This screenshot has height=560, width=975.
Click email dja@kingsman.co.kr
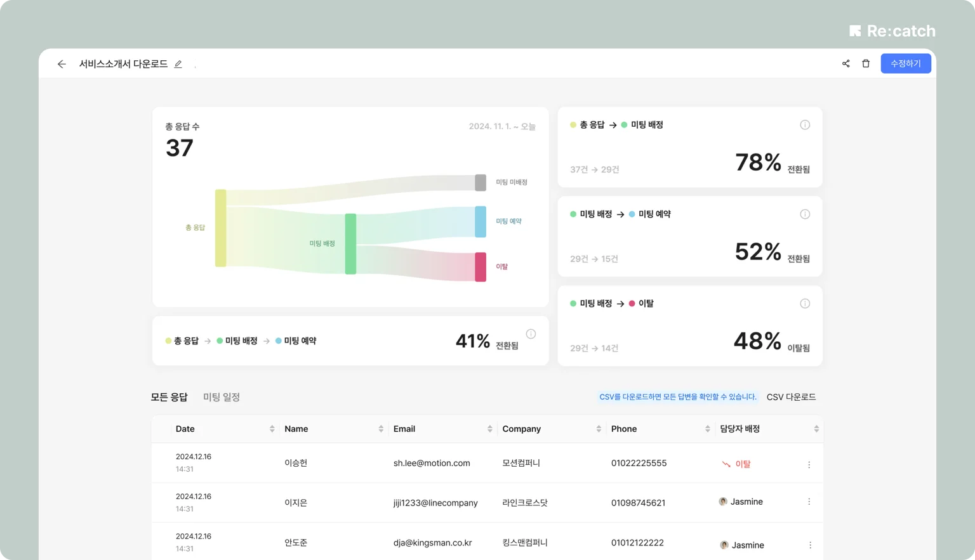tap(432, 543)
